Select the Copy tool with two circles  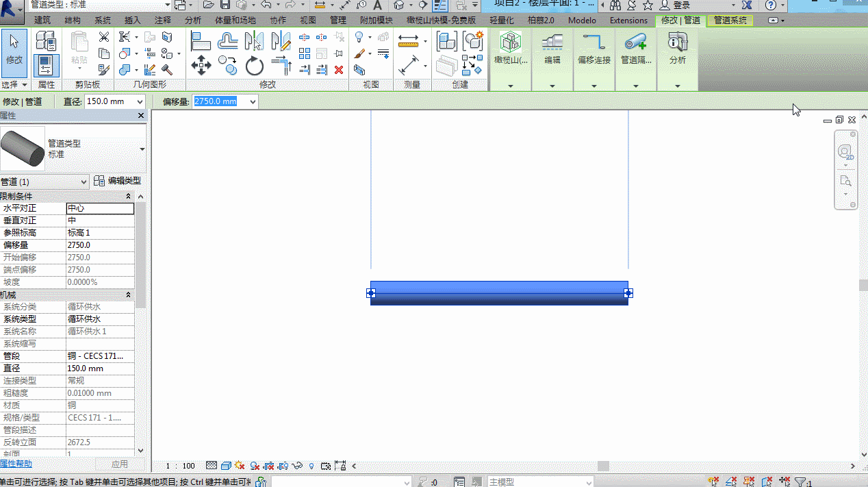[228, 66]
